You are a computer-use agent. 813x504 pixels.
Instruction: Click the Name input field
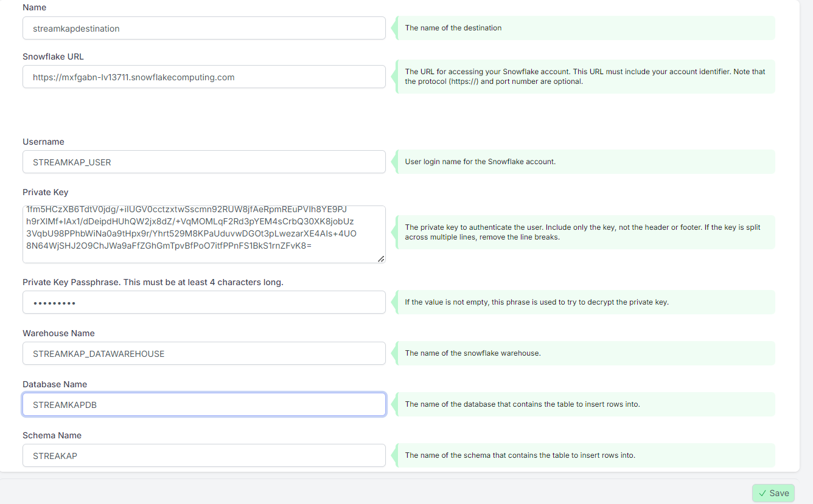(204, 28)
